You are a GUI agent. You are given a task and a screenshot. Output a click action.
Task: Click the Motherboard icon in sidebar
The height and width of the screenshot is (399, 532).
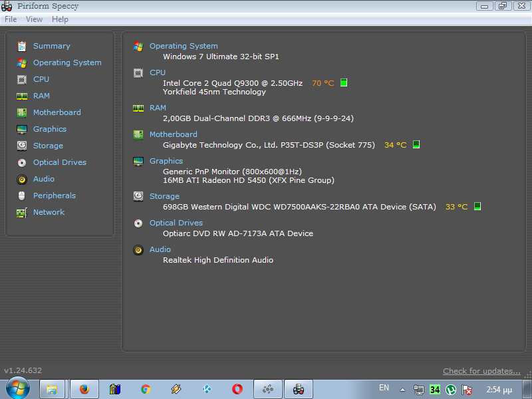tap(22, 112)
